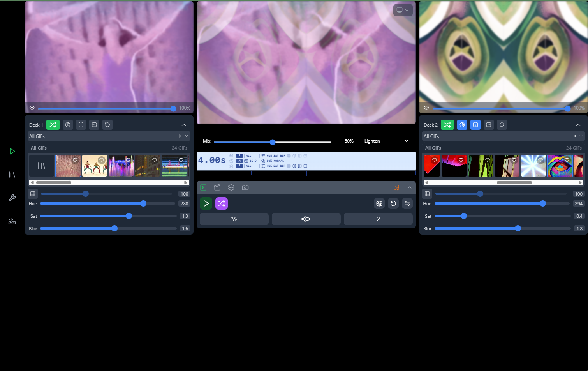The image size is (588, 371).
Task: Click the ½ speed button
Action: [234, 219]
